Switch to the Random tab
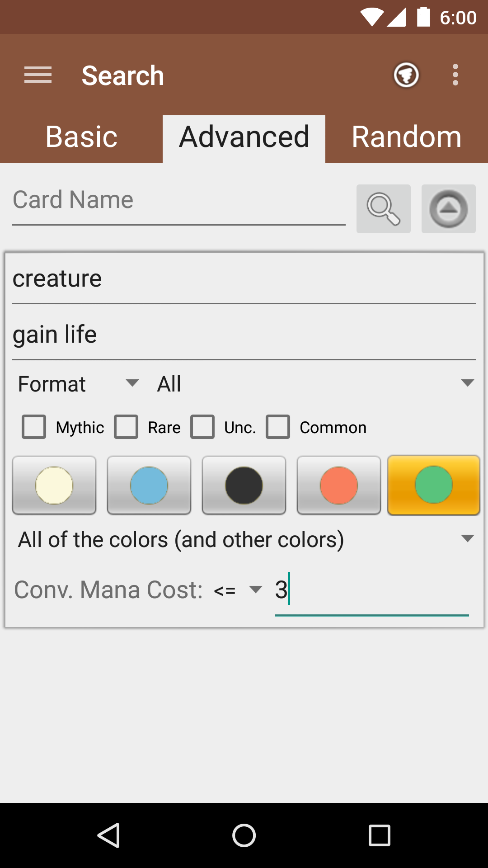 [x=407, y=137]
